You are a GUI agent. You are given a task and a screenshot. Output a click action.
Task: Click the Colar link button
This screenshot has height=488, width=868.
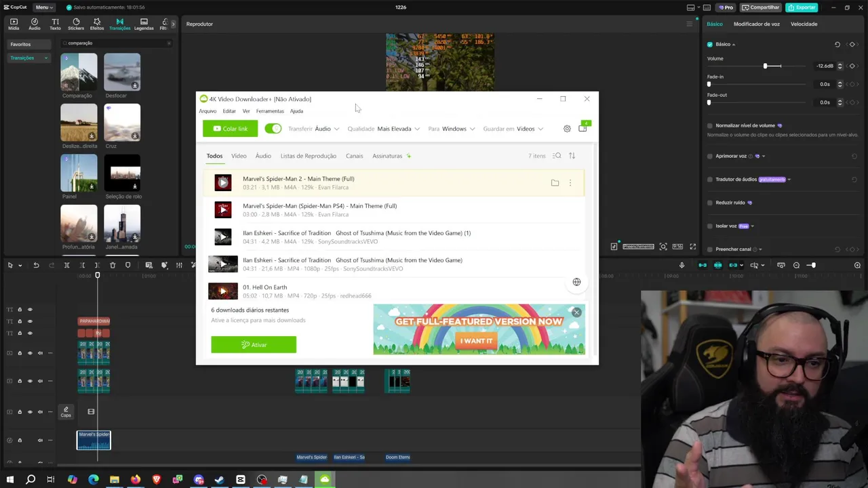pyautogui.click(x=230, y=129)
